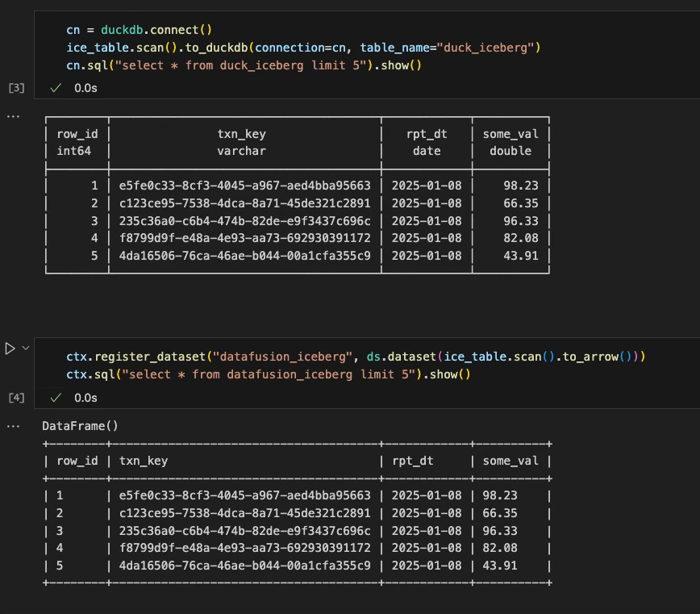Click 235c36a0 txn_key in DuckDB output

pos(244,221)
